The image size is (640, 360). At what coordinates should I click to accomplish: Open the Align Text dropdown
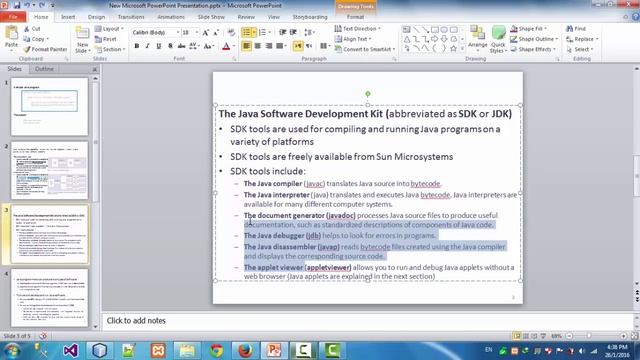tap(353, 39)
